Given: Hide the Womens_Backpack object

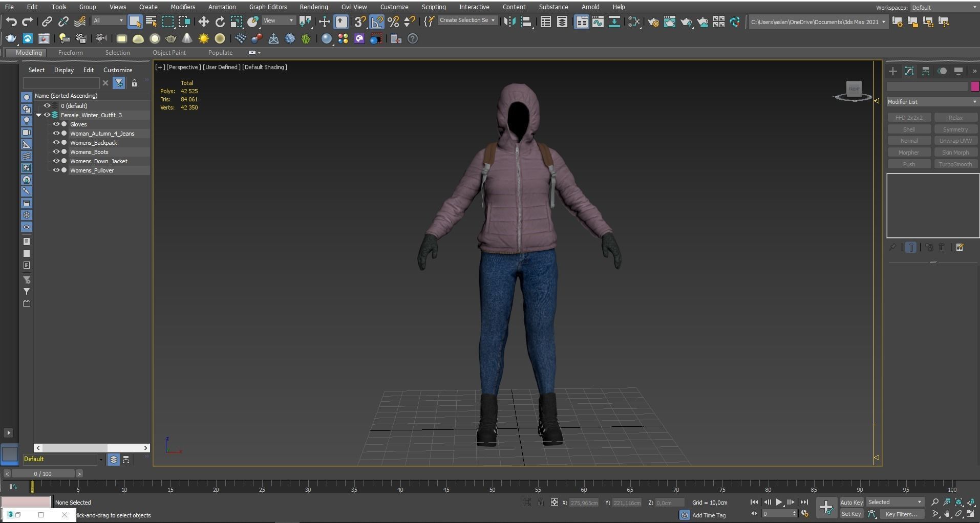Looking at the screenshot, I should [56, 143].
